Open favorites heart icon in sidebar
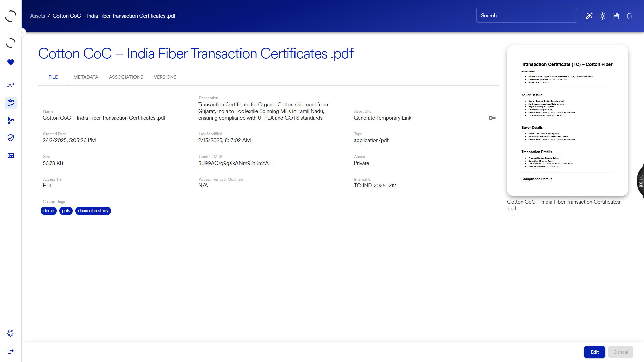The image size is (644, 362). 11,62
